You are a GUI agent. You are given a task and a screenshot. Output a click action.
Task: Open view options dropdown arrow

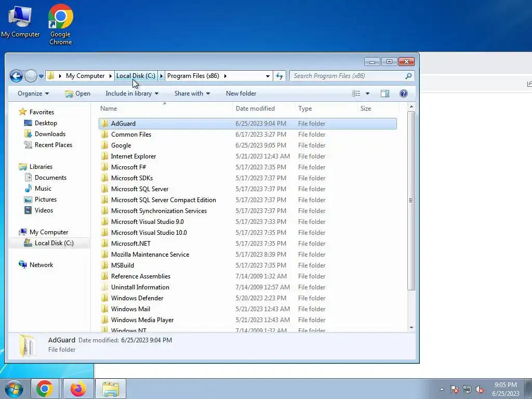(367, 94)
